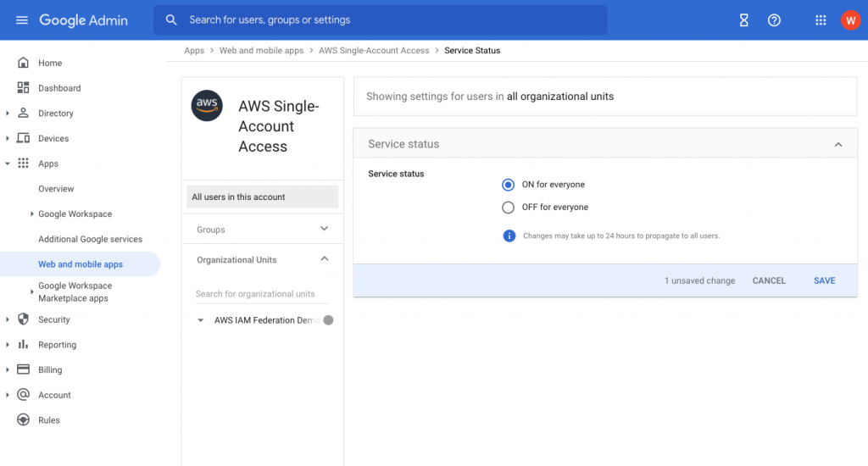This screenshot has height=466, width=868.
Task: Select All users in this account
Action: pos(263,197)
